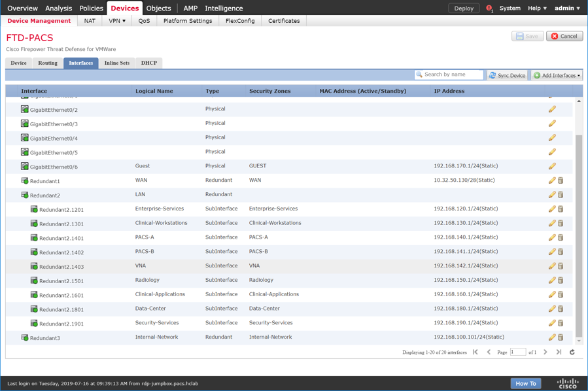Go to the last page of interfaces
The width and height of the screenshot is (588, 391).
(559, 352)
